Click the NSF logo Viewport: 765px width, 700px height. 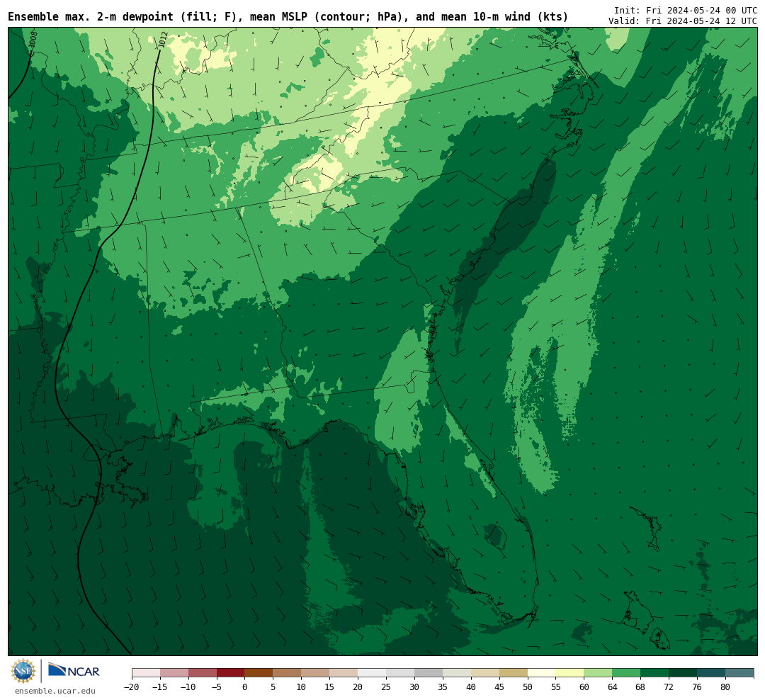(x=23, y=671)
